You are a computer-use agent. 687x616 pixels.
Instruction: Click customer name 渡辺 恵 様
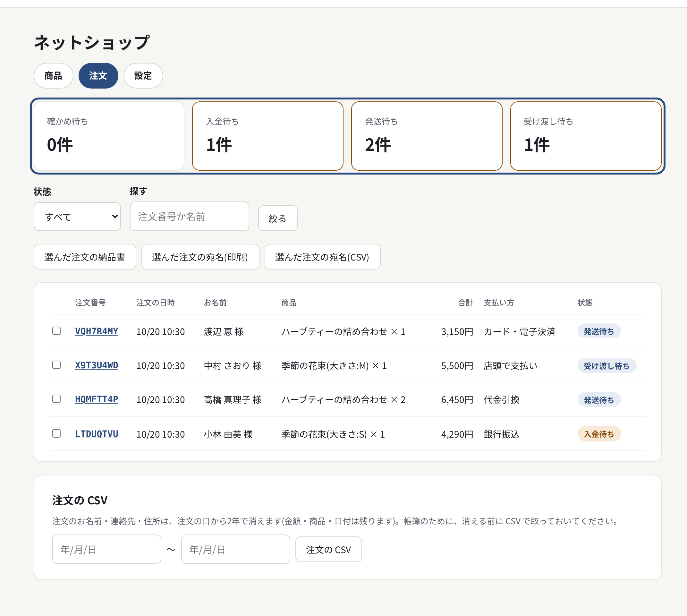(224, 332)
